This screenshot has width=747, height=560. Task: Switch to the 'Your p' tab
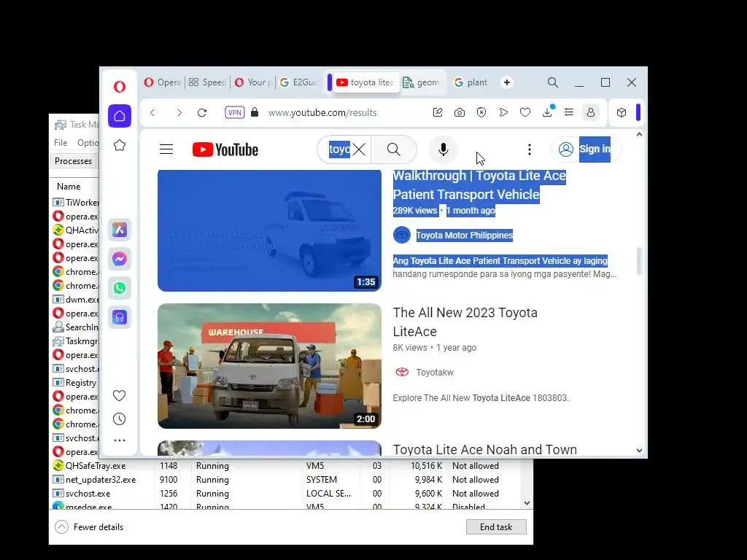coord(253,82)
